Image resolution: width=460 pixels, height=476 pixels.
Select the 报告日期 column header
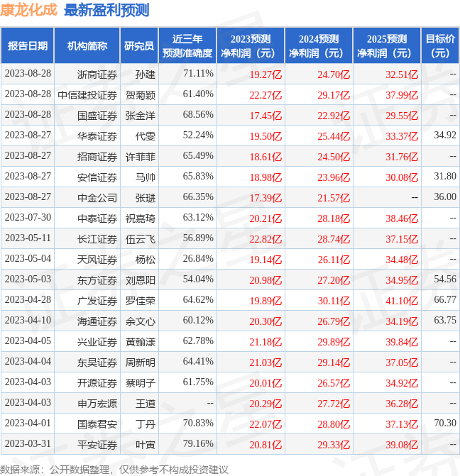(x=28, y=46)
